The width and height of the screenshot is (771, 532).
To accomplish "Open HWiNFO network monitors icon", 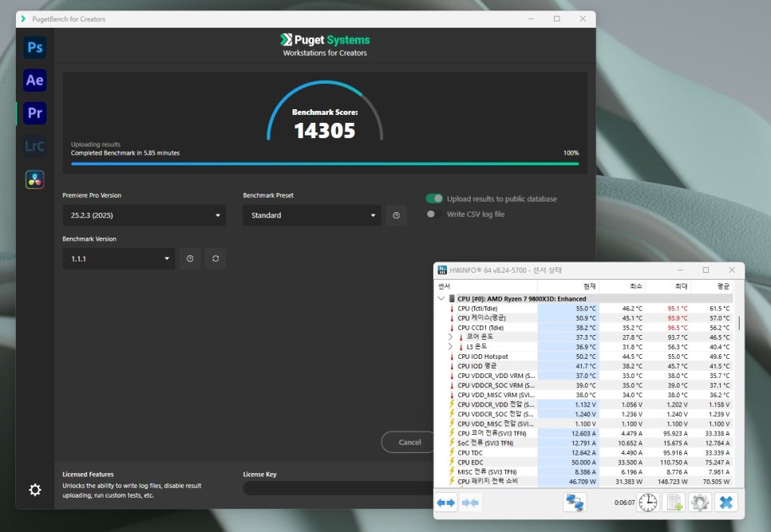I will coord(575,502).
